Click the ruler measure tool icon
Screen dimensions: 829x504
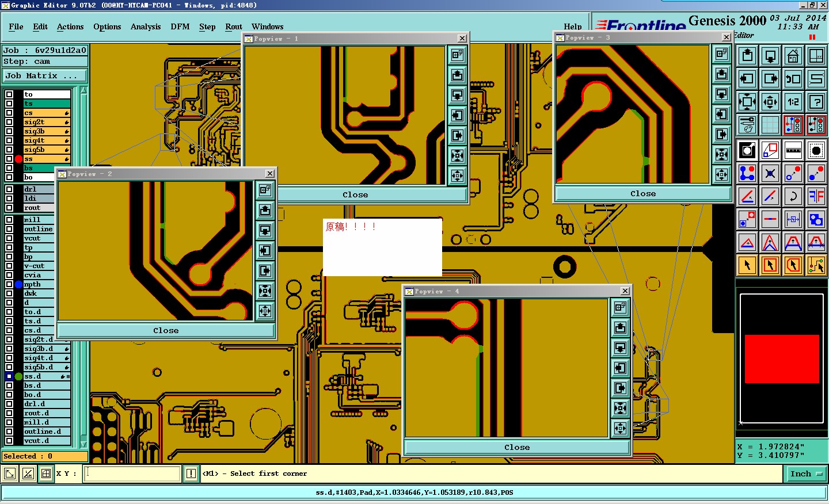point(793,150)
